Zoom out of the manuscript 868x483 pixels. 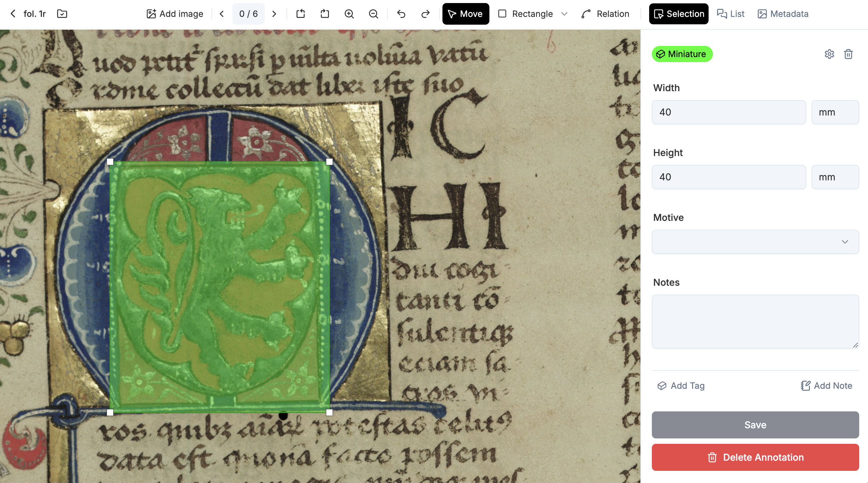pos(373,14)
